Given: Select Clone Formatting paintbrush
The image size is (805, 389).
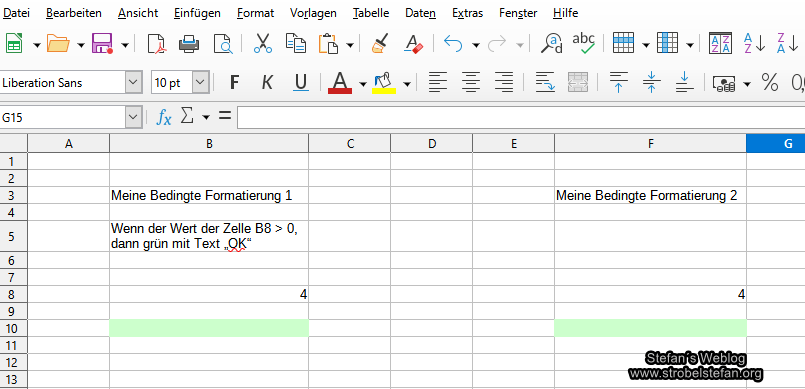Looking at the screenshot, I should tap(380, 44).
